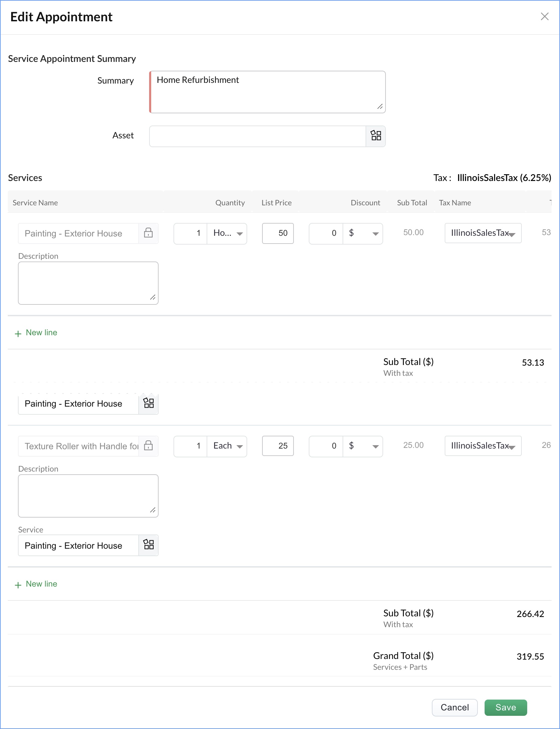The width and height of the screenshot is (560, 729).
Task: Open the lookup icon for the bottom Service field
Action: (x=148, y=545)
